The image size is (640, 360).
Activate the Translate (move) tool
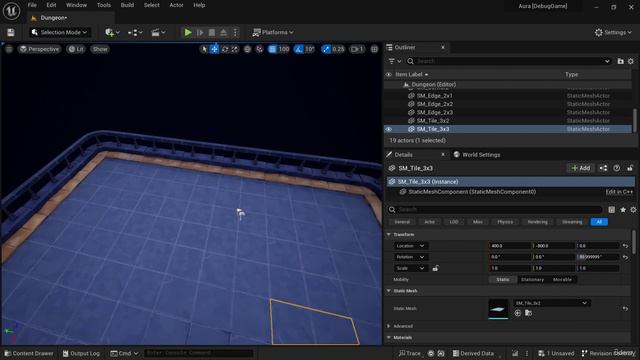point(214,49)
